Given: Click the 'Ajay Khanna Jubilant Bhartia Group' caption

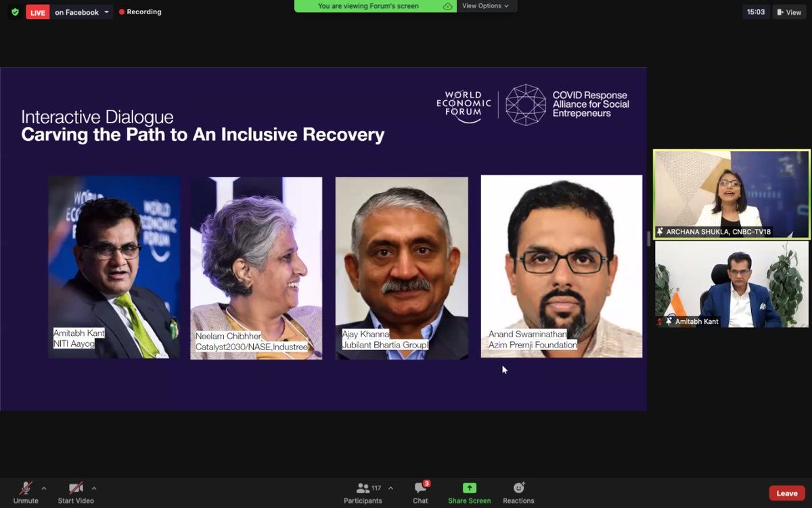Looking at the screenshot, I should pyautogui.click(x=385, y=339).
